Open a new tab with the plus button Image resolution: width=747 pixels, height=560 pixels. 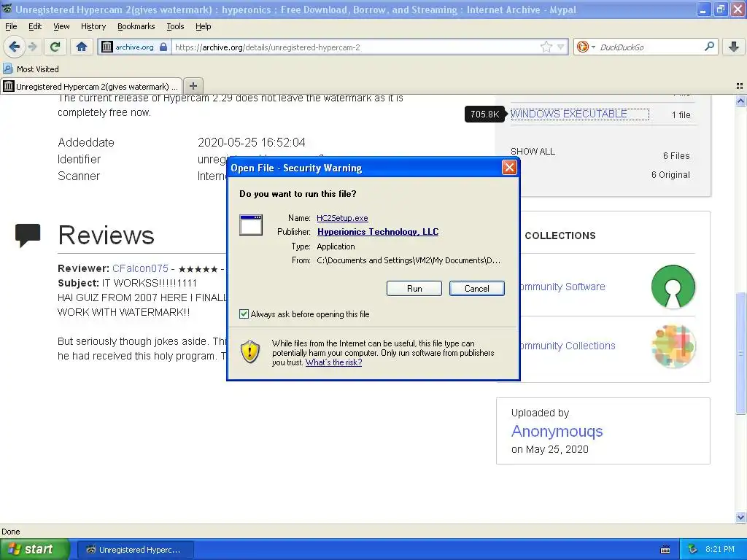[x=193, y=86]
